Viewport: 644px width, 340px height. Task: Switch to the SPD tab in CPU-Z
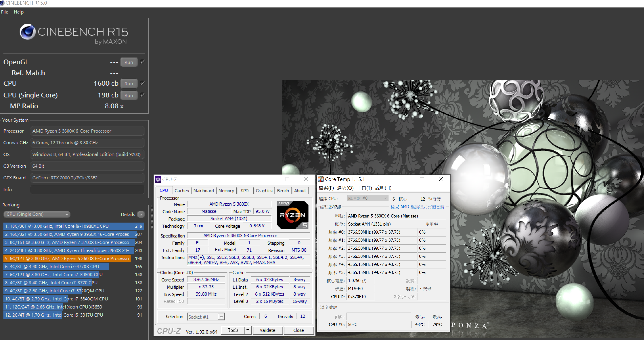coord(244,190)
